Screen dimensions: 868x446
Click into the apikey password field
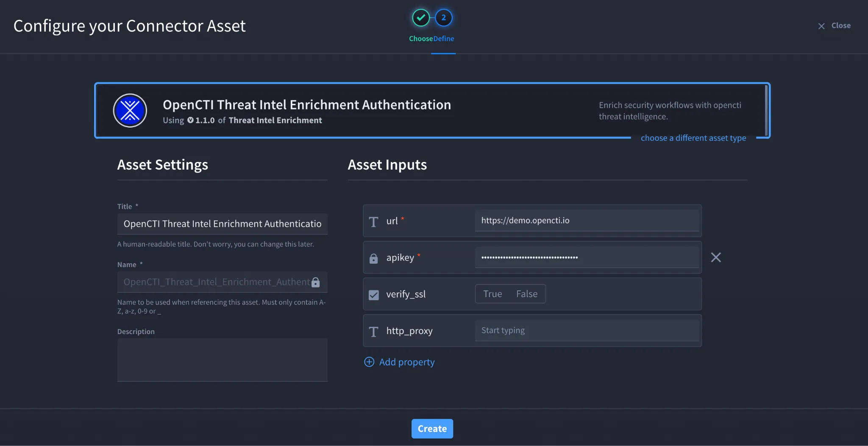[587, 257]
